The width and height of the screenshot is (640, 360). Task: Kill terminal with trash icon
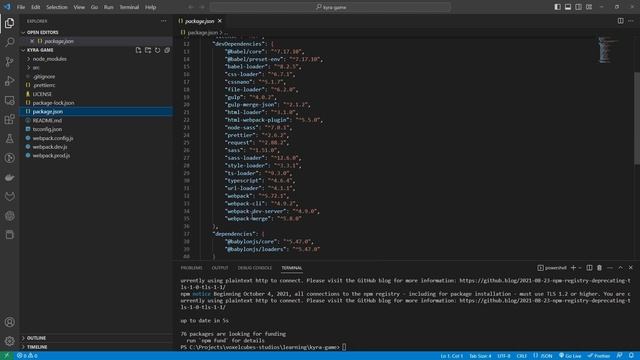(x=599, y=268)
